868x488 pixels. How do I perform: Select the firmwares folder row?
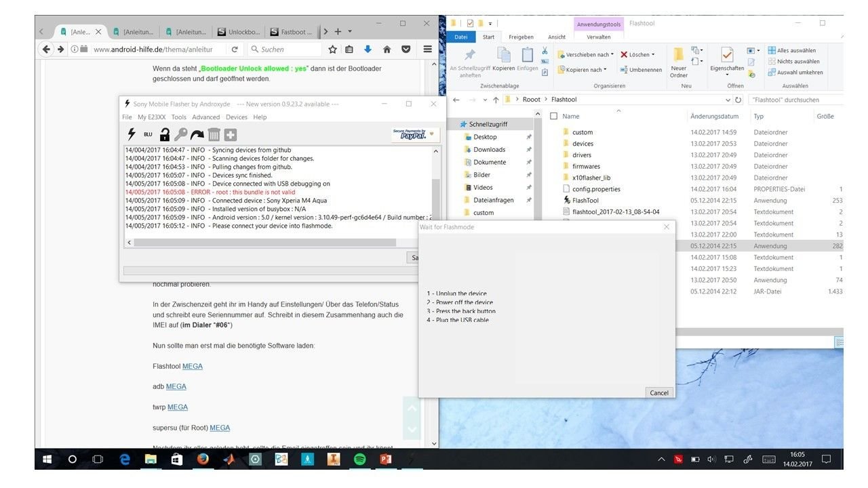[x=586, y=166]
